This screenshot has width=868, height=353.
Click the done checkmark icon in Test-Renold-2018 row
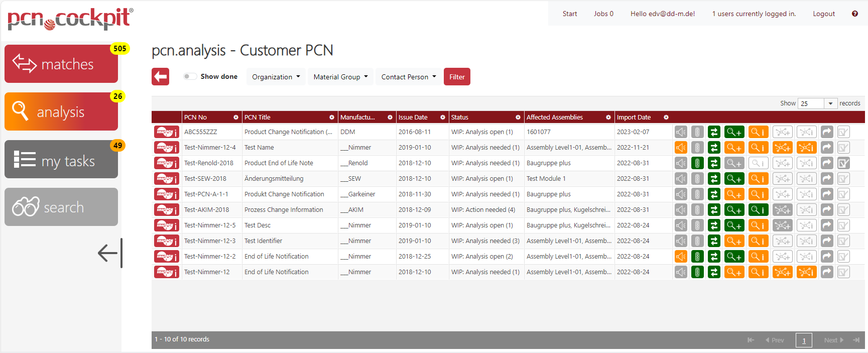pyautogui.click(x=843, y=163)
